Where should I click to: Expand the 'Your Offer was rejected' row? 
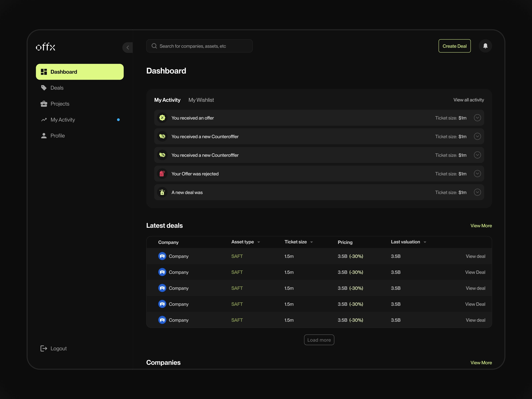click(x=477, y=174)
